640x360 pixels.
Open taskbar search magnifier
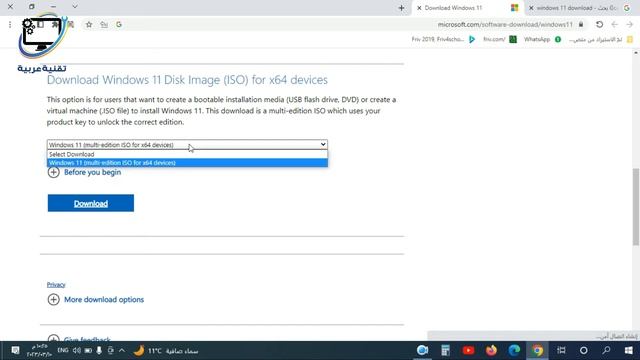(x=607, y=351)
